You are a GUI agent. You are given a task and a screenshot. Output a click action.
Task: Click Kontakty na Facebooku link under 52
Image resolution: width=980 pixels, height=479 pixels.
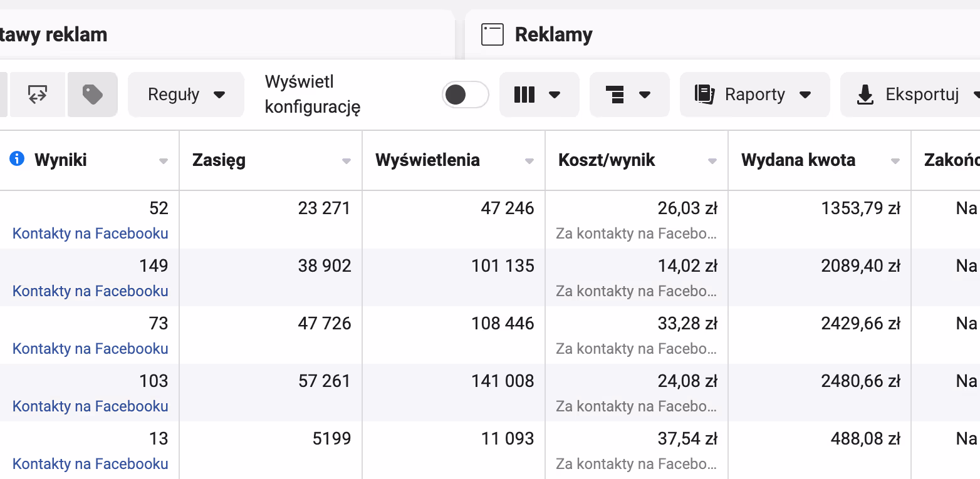pyautogui.click(x=90, y=234)
